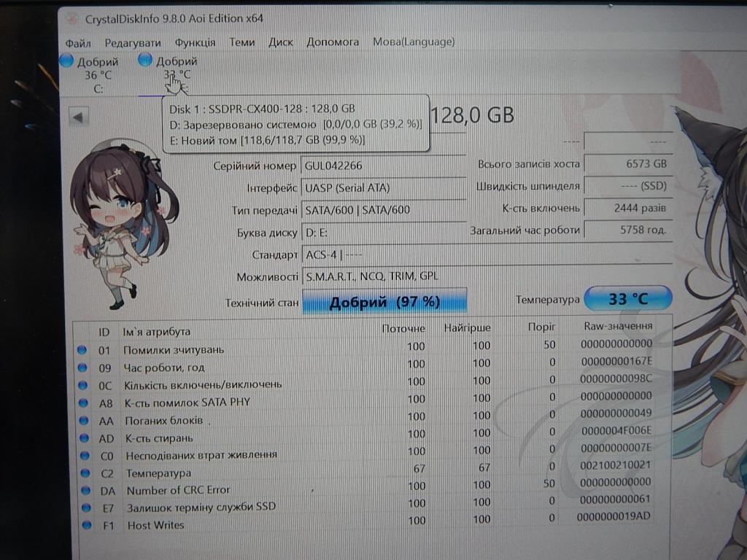Click the SATA/600 | SATA/600 transfer mode field

[x=383, y=210]
